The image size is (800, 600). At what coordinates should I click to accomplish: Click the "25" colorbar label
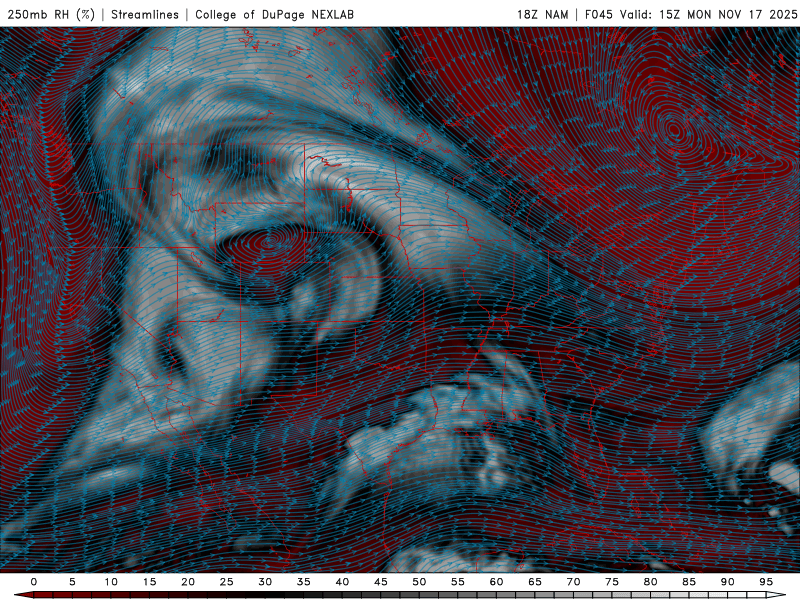click(227, 582)
